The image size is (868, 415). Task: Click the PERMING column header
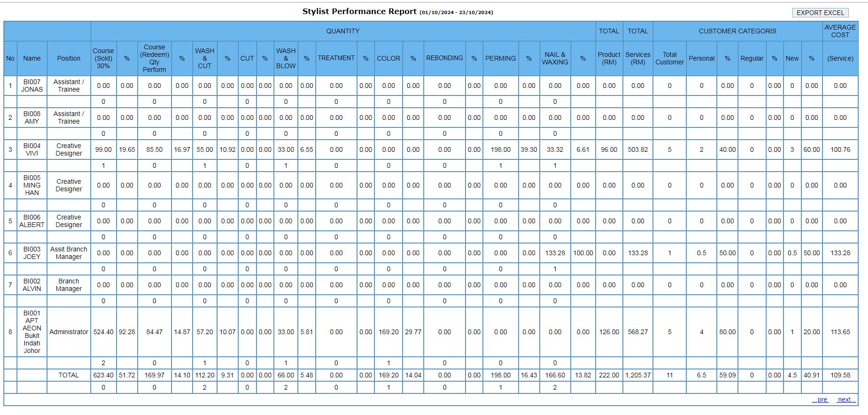[500, 58]
